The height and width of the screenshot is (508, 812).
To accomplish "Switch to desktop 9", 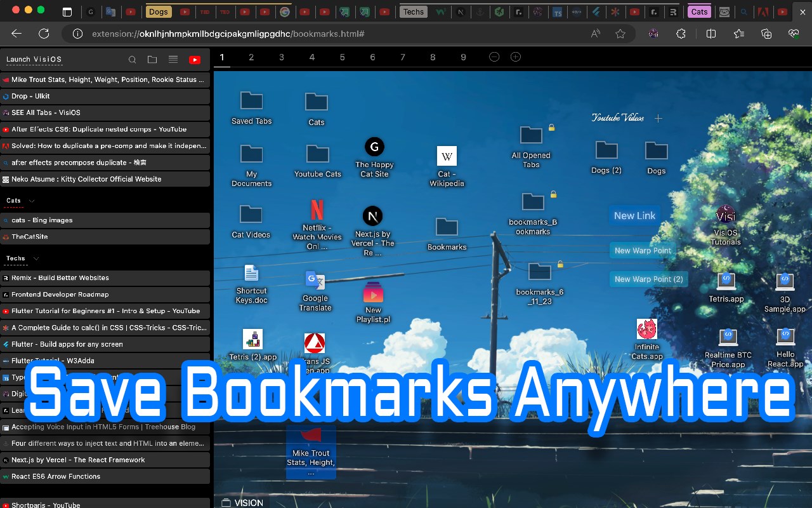I will click(463, 57).
